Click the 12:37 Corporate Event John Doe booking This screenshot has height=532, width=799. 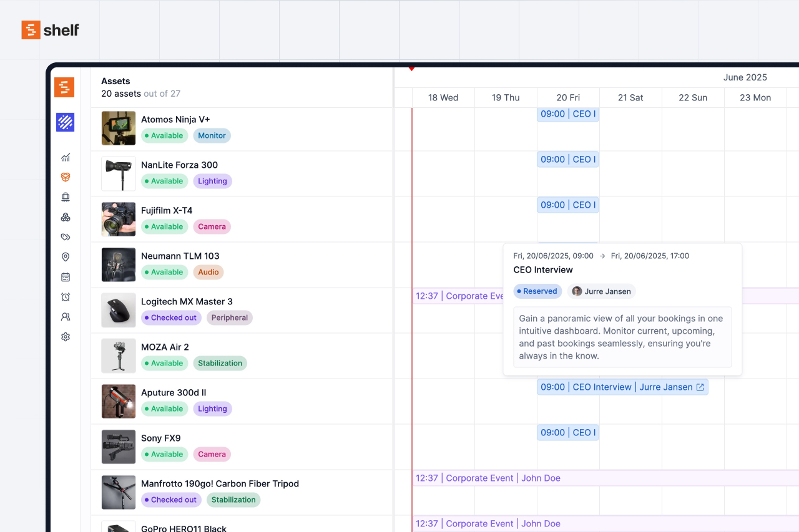click(487, 478)
